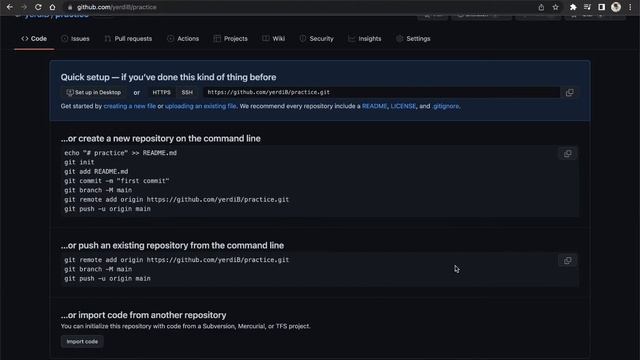The width and height of the screenshot is (640, 360).
Task: Click the 'git add README.md' line
Action: click(x=96, y=172)
